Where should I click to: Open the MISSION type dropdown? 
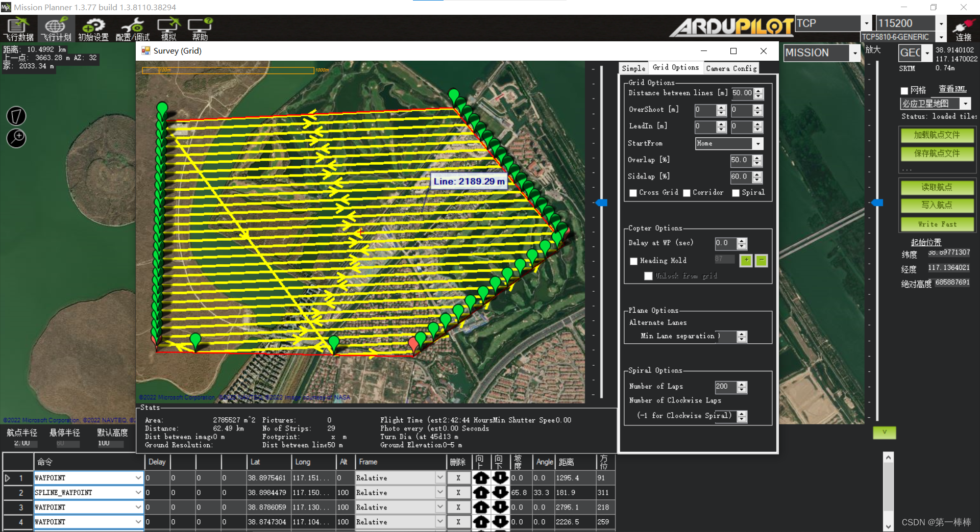point(855,53)
